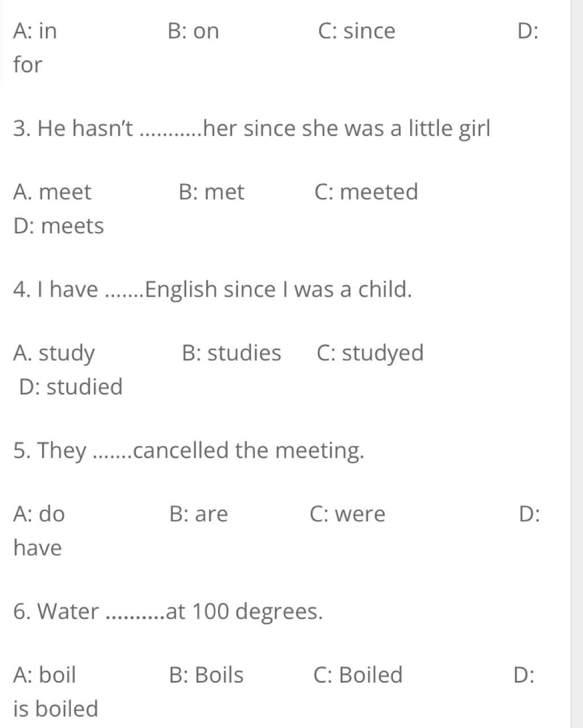Pick answer 'C: meeted'
The image size is (583, 728).
tap(366, 192)
